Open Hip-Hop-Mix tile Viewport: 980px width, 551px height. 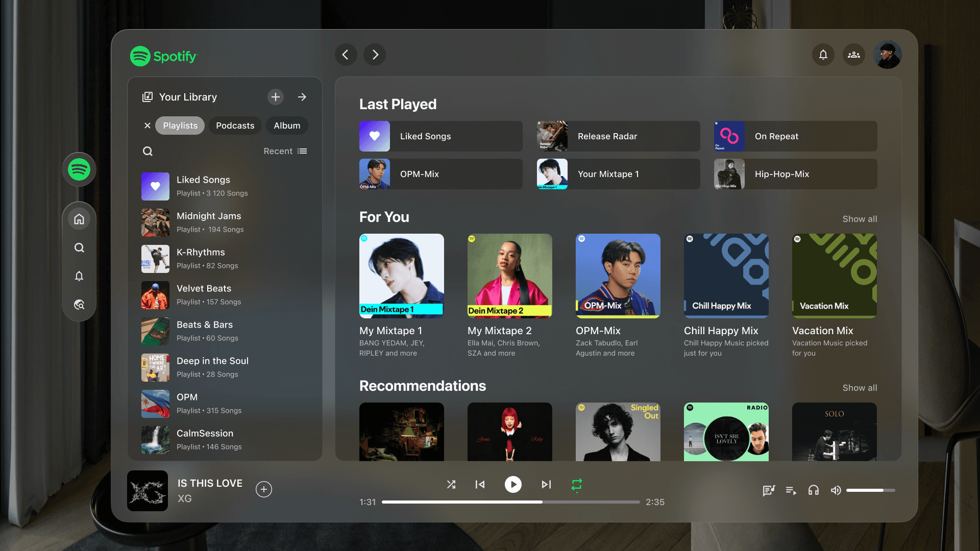pyautogui.click(x=796, y=174)
